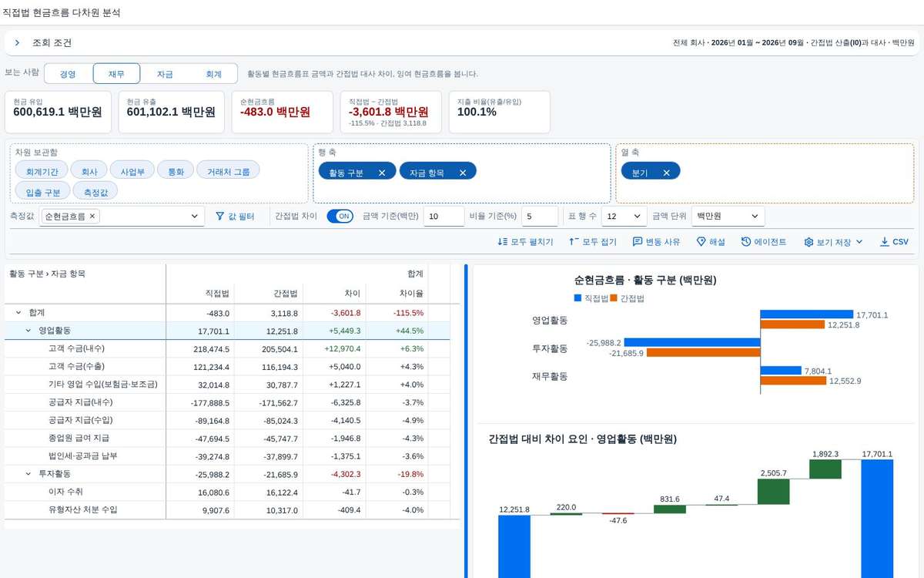Click the 직접법 column header
The width and height of the screenshot is (924, 578).
coord(200,294)
